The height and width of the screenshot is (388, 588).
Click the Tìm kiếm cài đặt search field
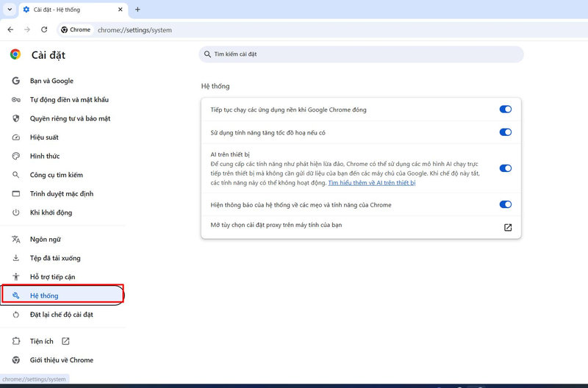(361, 54)
